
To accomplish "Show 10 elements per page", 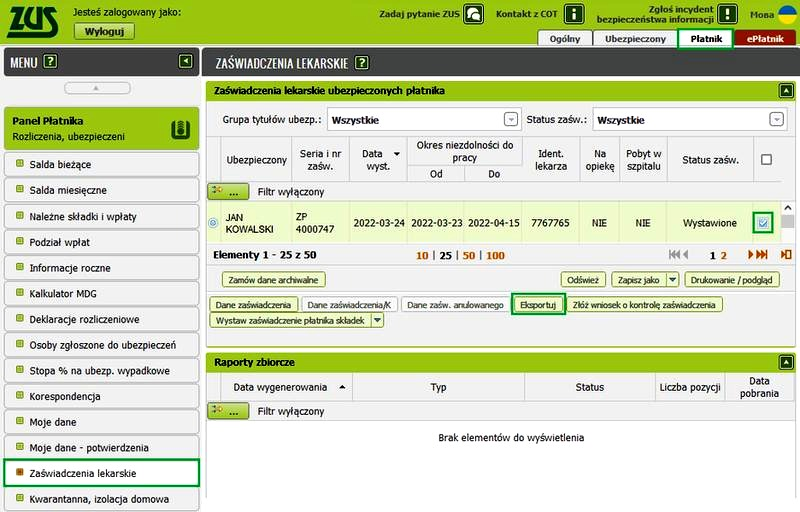I will pos(422,255).
